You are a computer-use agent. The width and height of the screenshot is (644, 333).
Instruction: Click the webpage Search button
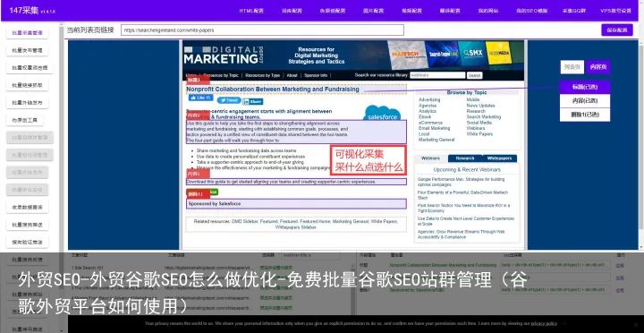pos(474,76)
